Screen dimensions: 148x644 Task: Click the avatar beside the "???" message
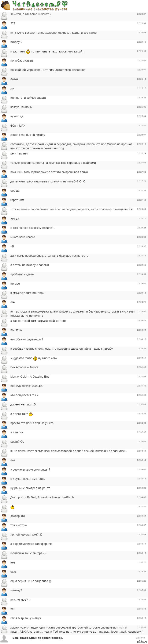pyautogui.click(x=4, y=25)
